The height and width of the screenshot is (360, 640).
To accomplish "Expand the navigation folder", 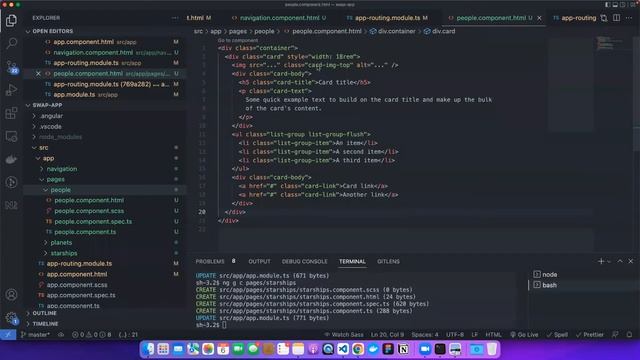I will (x=62, y=169).
